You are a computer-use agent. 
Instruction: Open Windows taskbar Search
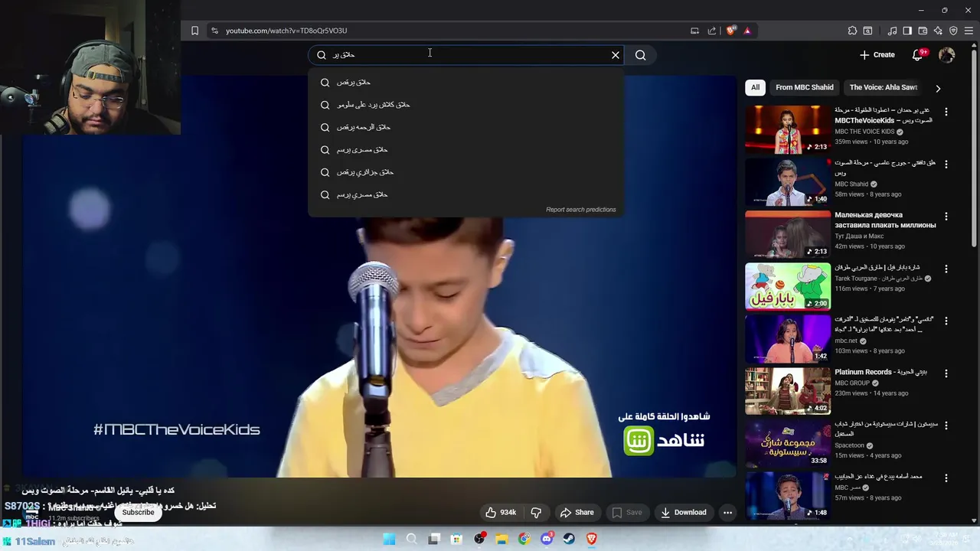point(411,539)
